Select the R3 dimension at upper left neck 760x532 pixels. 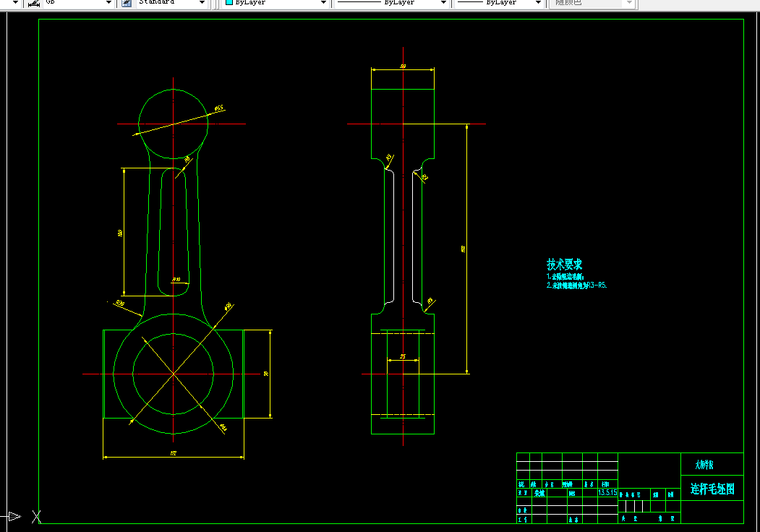(389, 158)
